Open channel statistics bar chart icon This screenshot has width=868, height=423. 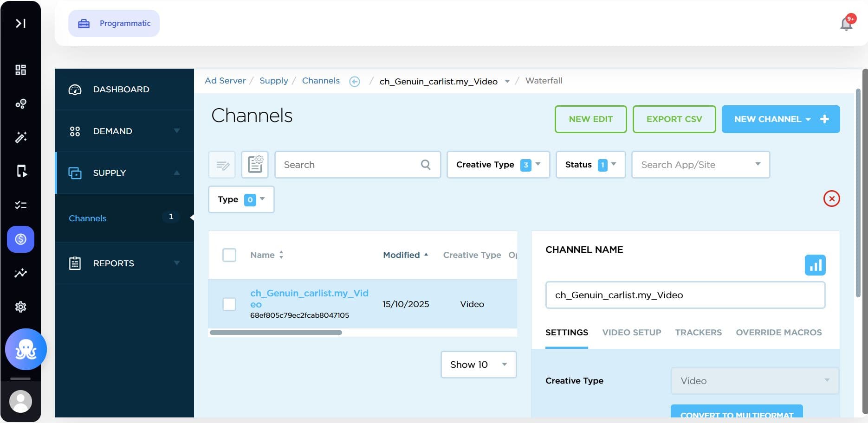tap(815, 265)
